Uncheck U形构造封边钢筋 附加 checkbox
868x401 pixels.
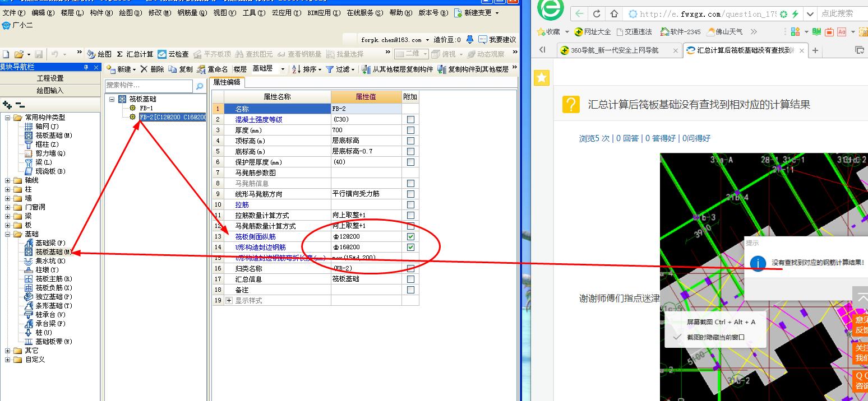pyautogui.click(x=410, y=247)
